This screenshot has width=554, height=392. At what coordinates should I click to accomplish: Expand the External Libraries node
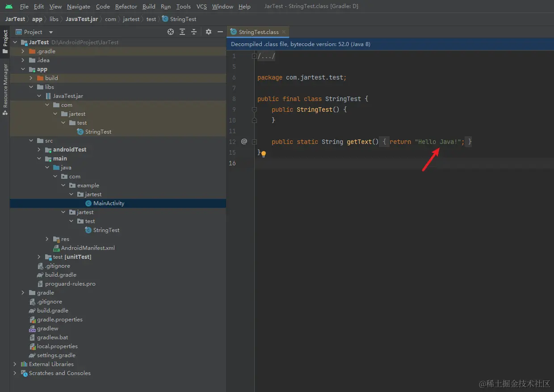coord(15,364)
